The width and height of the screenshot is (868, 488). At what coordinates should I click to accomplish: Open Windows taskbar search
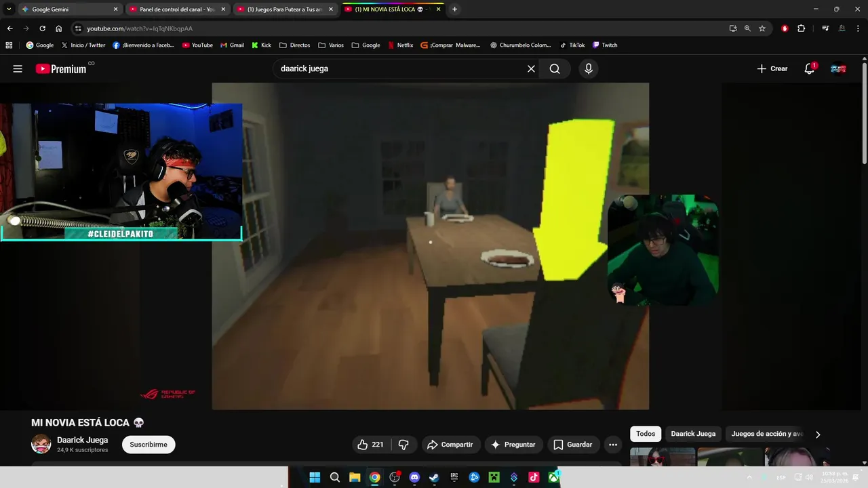tap(334, 477)
